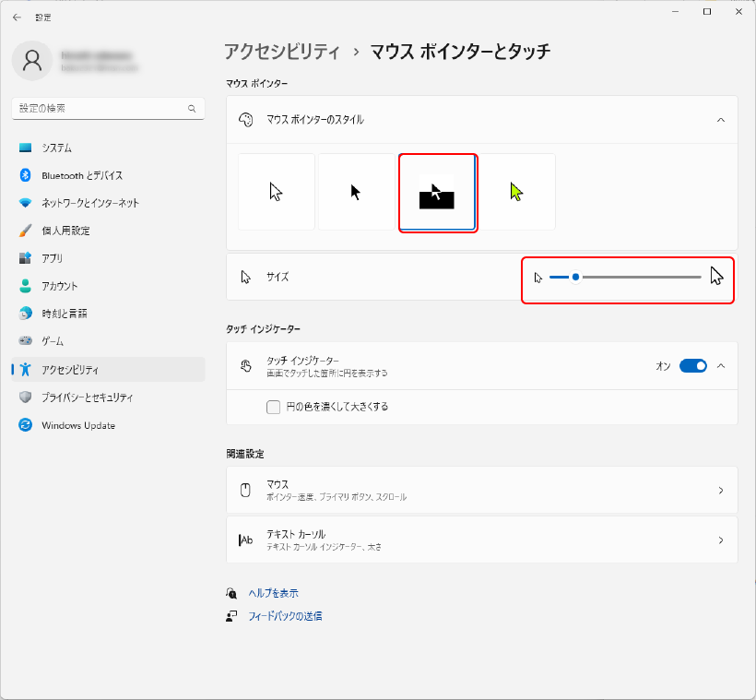
Task: Collapse the タッチ インジケーター section chevron
Action: [x=720, y=366]
